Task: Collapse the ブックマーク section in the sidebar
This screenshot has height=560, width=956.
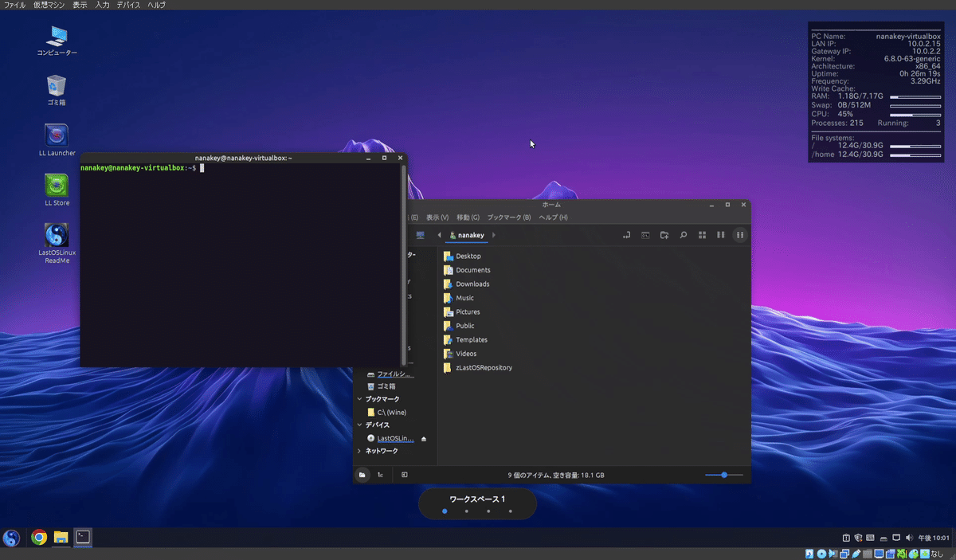Action: (x=360, y=398)
